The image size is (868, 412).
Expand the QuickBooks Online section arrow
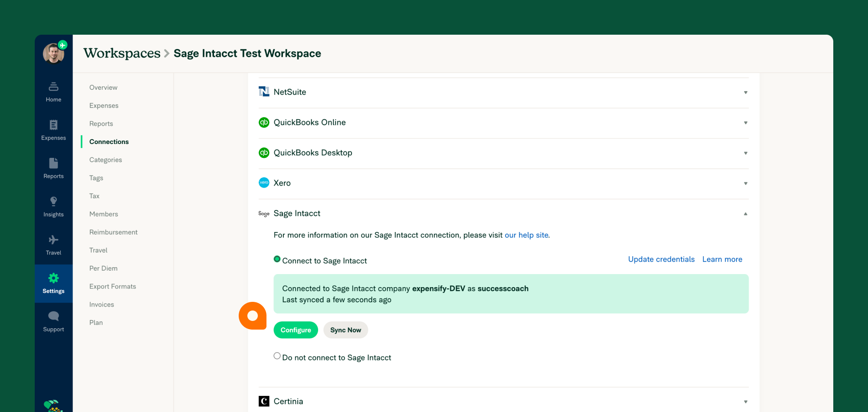[x=746, y=123]
